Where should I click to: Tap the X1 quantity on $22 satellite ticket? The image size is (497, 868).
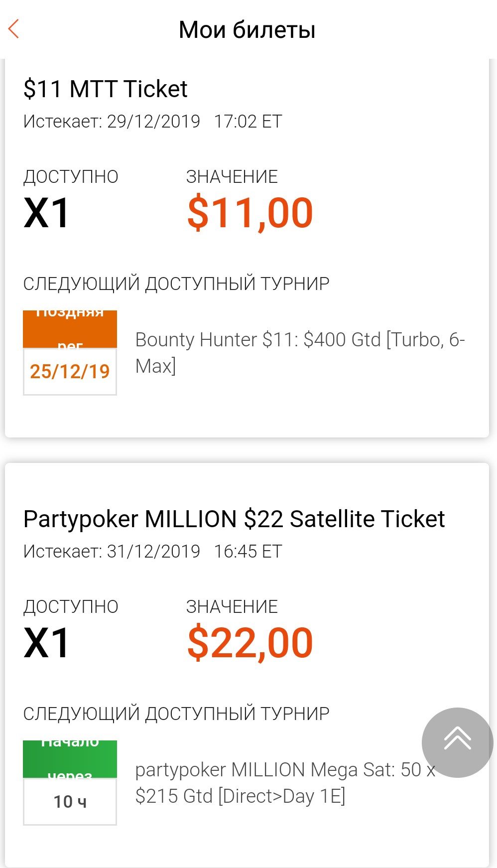46,643
